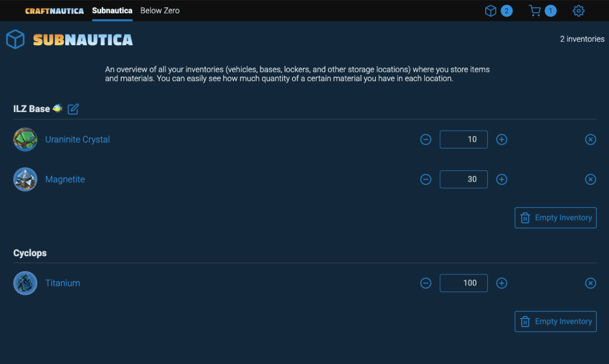Remove Titanium from Cyclops inventory
Viewport: 609px width, 364px height.
coord(591,283)
